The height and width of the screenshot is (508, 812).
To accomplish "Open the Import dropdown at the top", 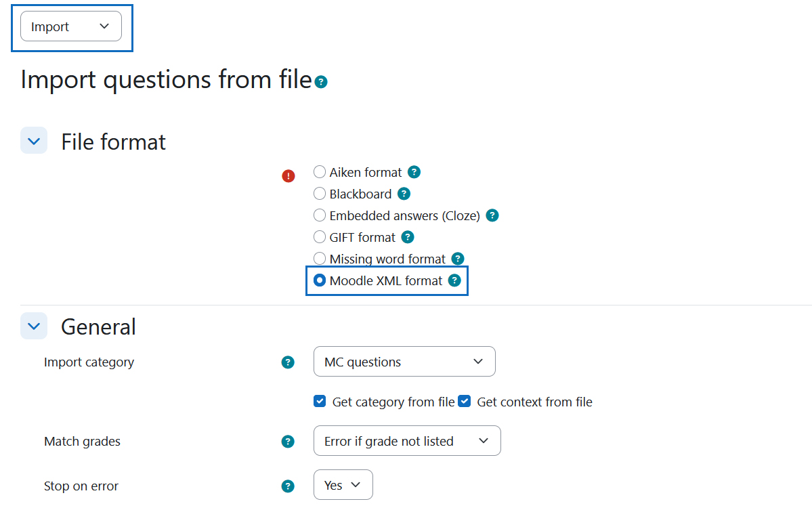I will 71,26.
